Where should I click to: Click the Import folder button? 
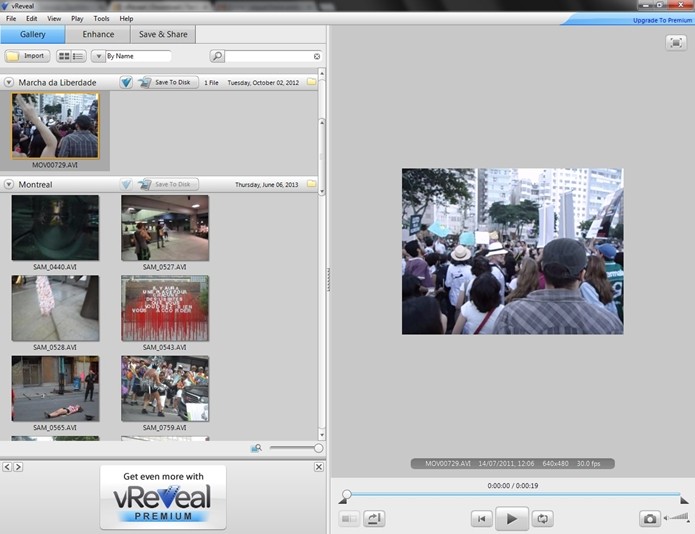click(x=27, y=56)
